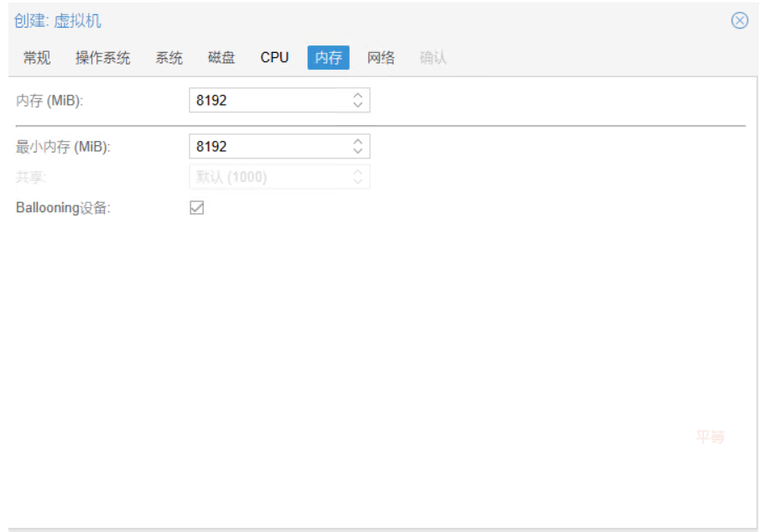Toggle the Ballooning设备 checkbox
The image size is (768, 532).
click(x=197, y=208)
